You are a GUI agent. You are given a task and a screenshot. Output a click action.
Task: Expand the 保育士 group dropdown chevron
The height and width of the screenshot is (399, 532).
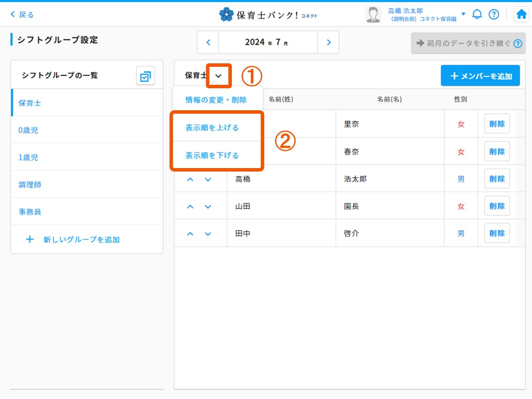tap(218, 76)
